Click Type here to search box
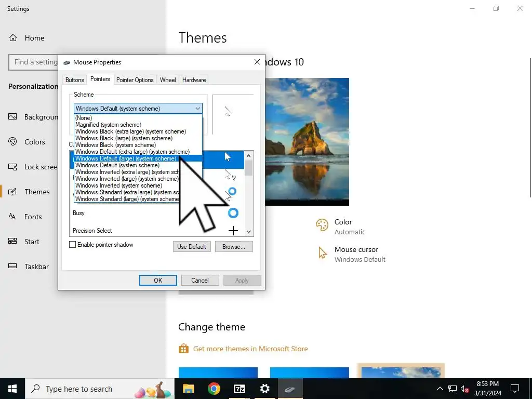Screen dimensions: 532x399 pos(100,389)
